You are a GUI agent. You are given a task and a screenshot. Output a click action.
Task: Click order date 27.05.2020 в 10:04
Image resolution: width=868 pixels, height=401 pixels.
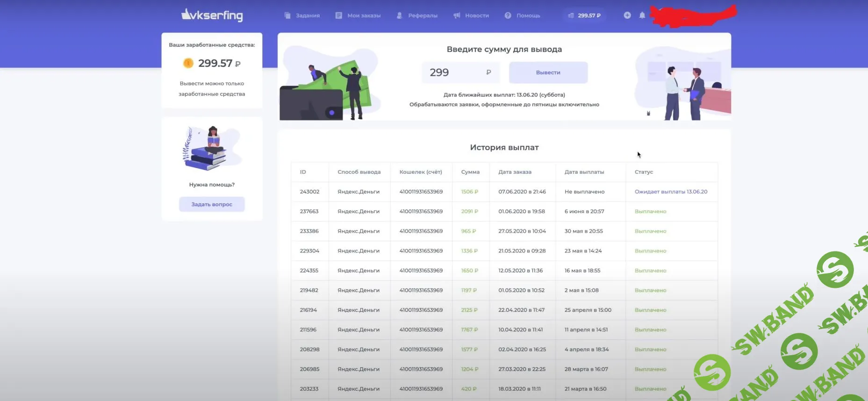pyautogui.click(x=522, y=231)
